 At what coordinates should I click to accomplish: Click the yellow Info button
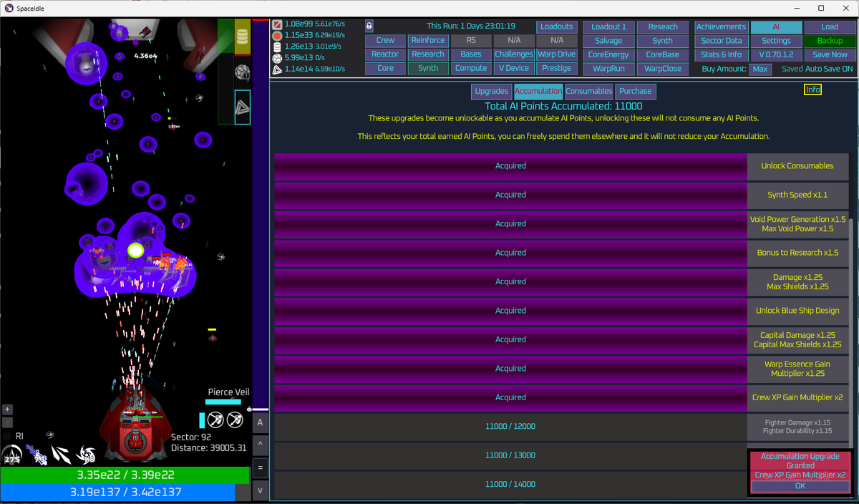(x=812, y=89)
